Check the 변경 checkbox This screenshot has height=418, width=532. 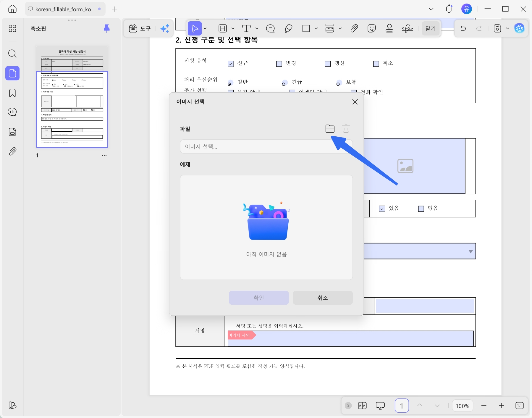coord(279,64)
